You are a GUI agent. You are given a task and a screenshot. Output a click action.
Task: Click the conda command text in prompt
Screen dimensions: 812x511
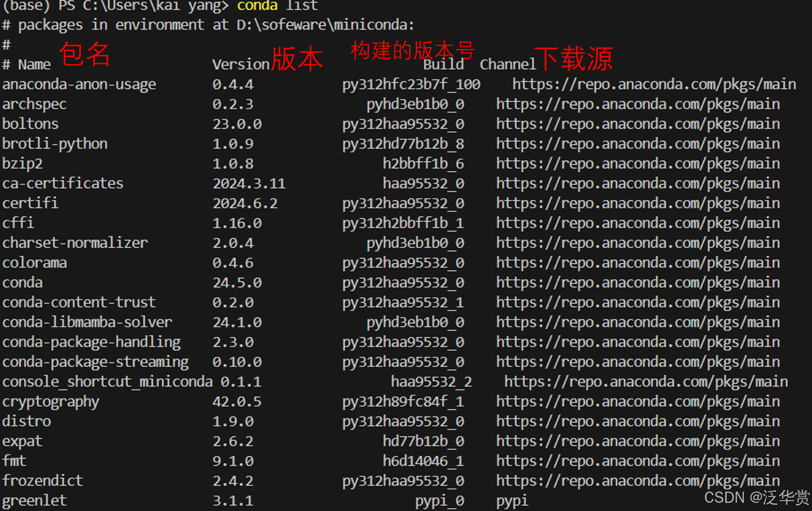(257, 5)
